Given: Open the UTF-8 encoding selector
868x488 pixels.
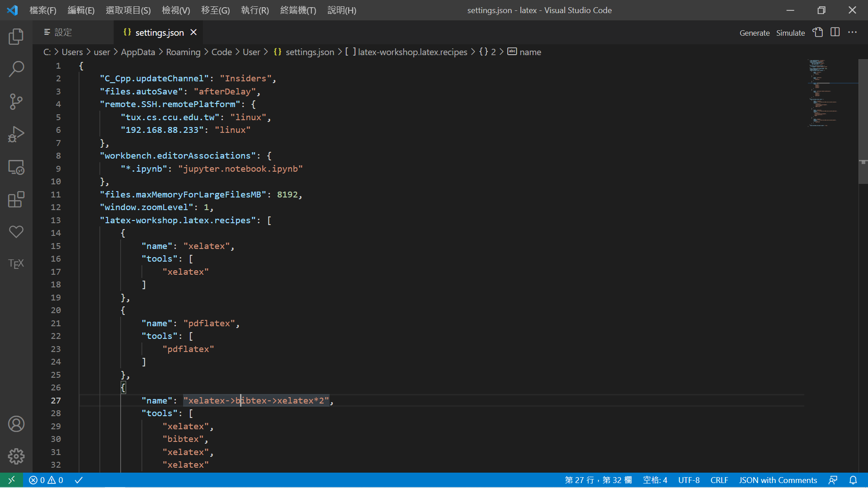Looking at the screenshot, I should coord(689,480).
